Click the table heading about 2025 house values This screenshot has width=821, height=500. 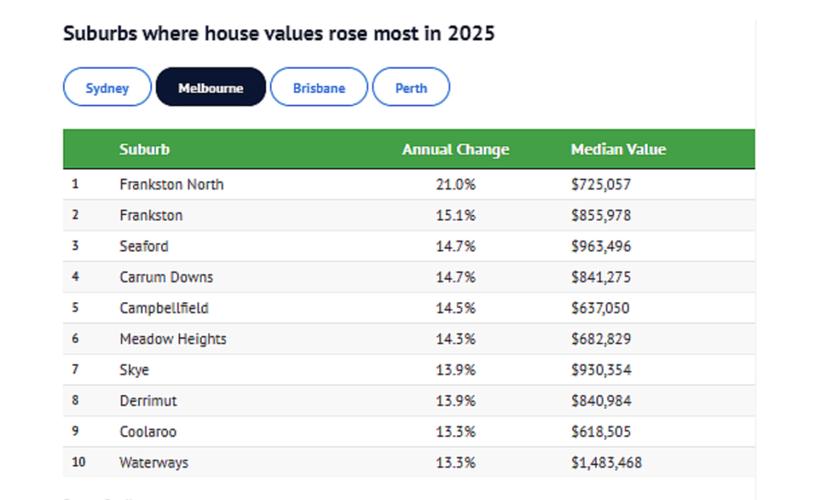click(279, 33)
